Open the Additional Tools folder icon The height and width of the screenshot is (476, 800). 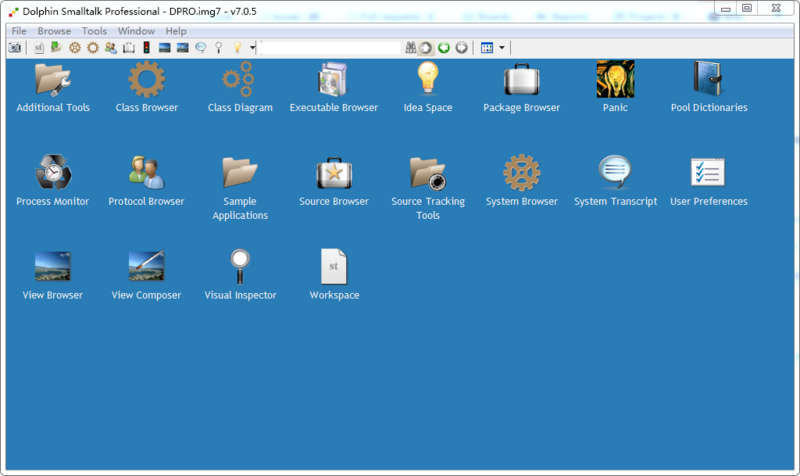pos(53,80)
